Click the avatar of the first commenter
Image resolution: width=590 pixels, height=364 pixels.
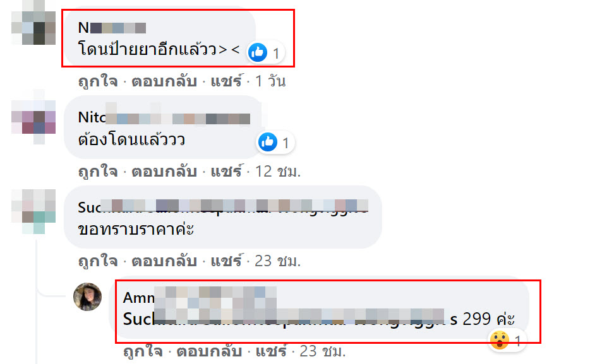(x=33, y=23)
